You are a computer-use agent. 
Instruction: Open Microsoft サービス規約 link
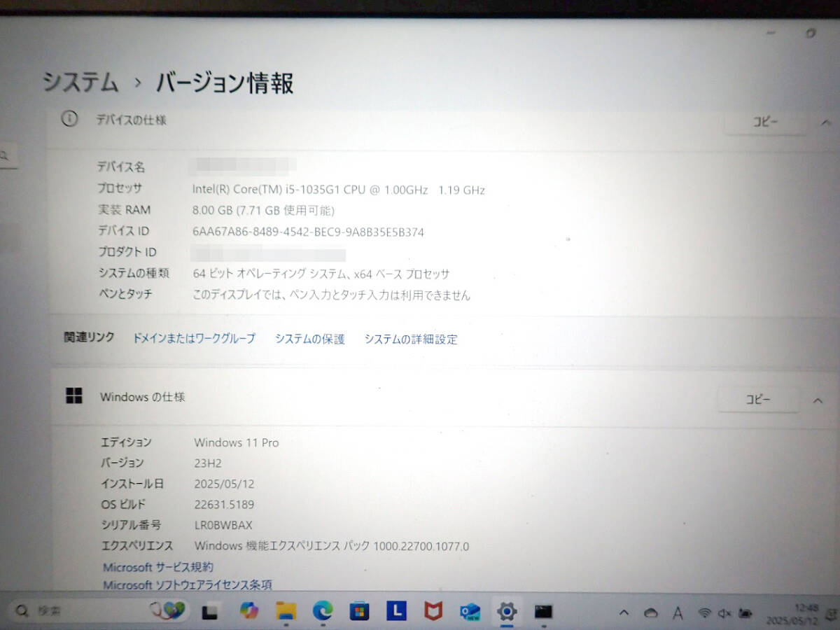pos(158,567)
